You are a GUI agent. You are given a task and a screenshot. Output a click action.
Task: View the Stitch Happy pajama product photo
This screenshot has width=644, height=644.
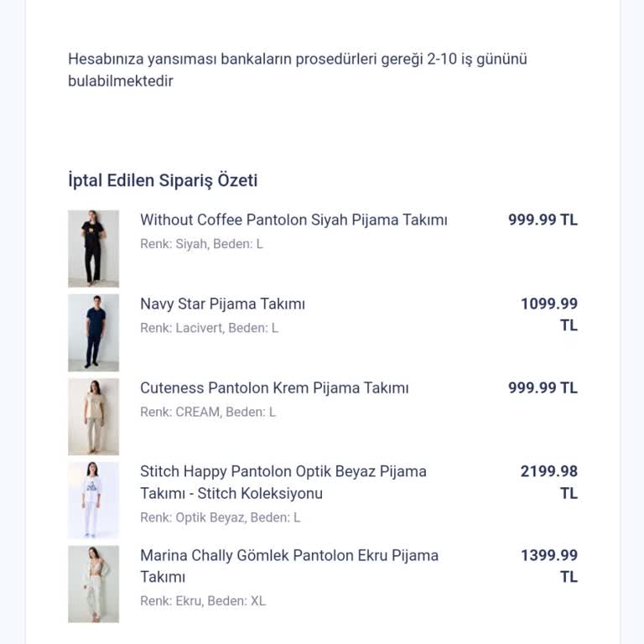tap(93, 500)
